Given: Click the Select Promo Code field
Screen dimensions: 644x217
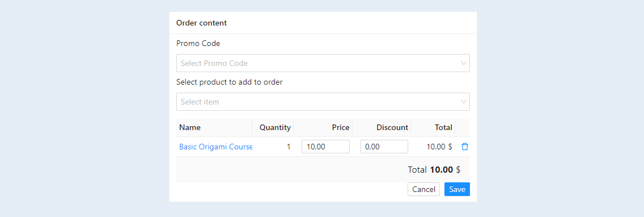Looking at the screenshot, I should (x=323, y=63).
